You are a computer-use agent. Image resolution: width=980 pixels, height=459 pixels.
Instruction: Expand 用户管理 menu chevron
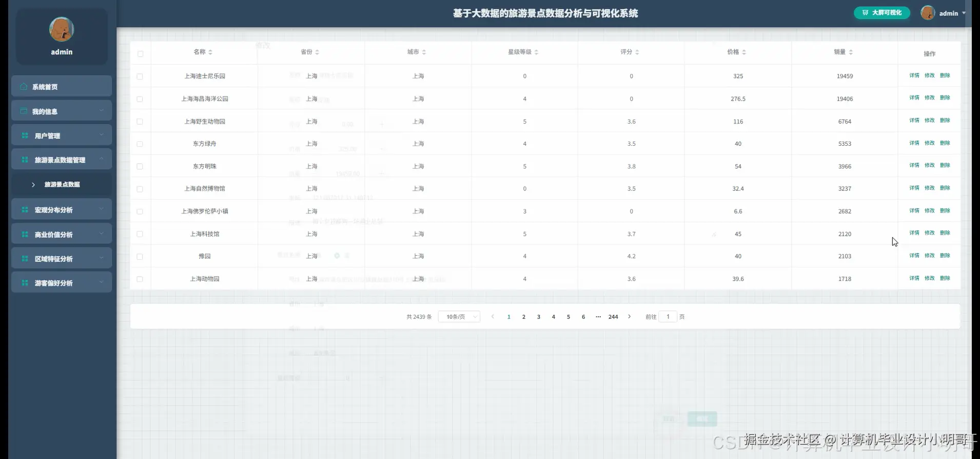[101, 135]
